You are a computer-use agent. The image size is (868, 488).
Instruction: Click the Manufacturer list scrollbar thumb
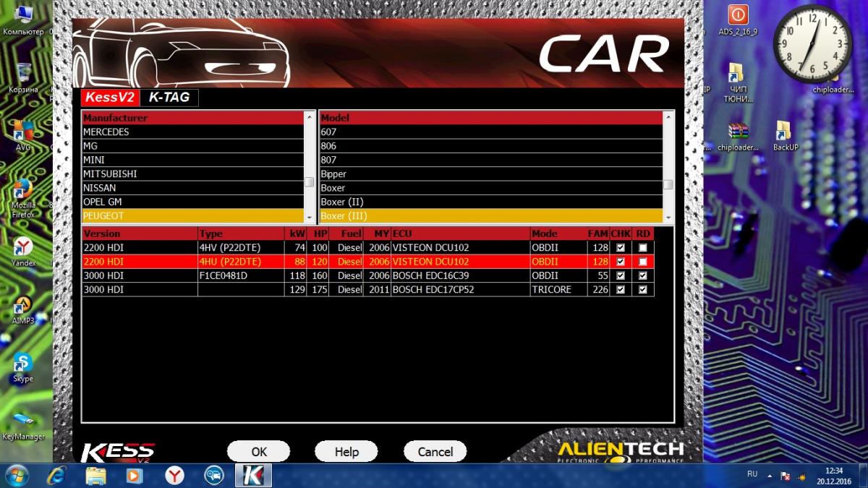(310, 182)
